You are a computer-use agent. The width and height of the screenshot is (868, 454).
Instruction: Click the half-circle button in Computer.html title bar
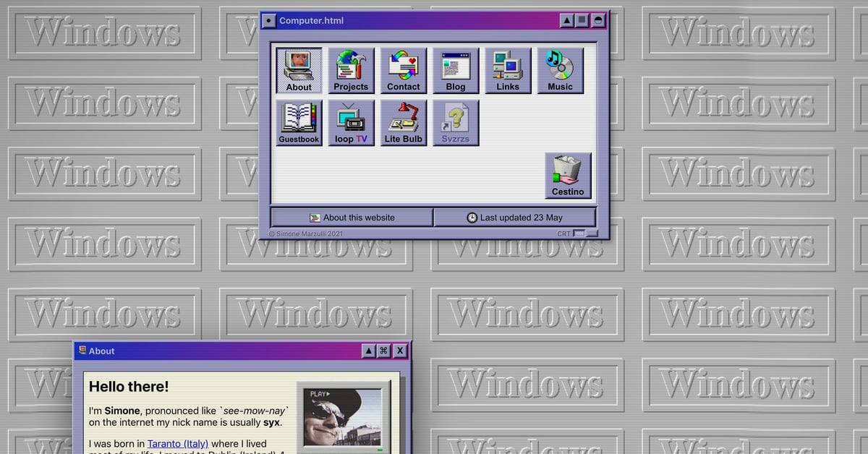tap(598, 21)
